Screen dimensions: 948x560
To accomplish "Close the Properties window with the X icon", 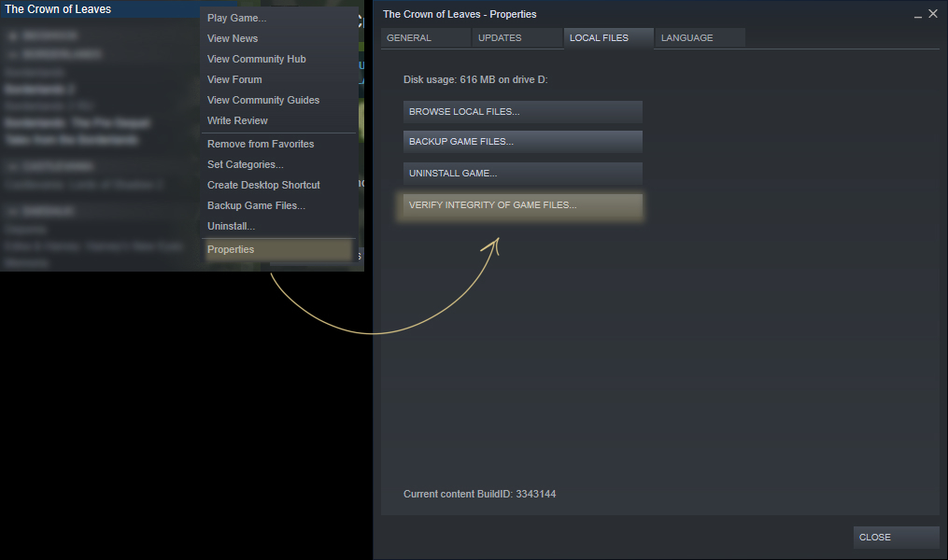I will coord(933,14).
